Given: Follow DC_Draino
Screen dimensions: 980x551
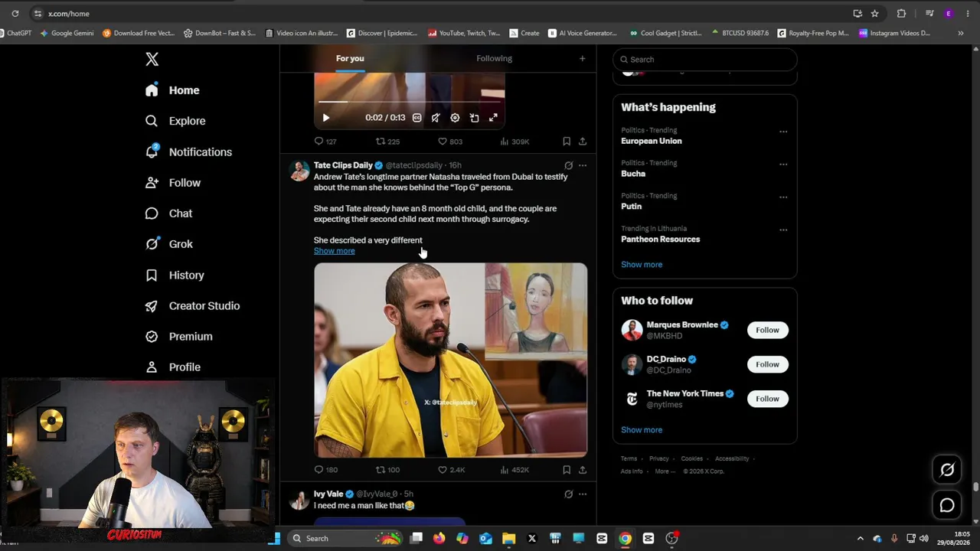Looking at the screenshot, I should coord(767,364).
